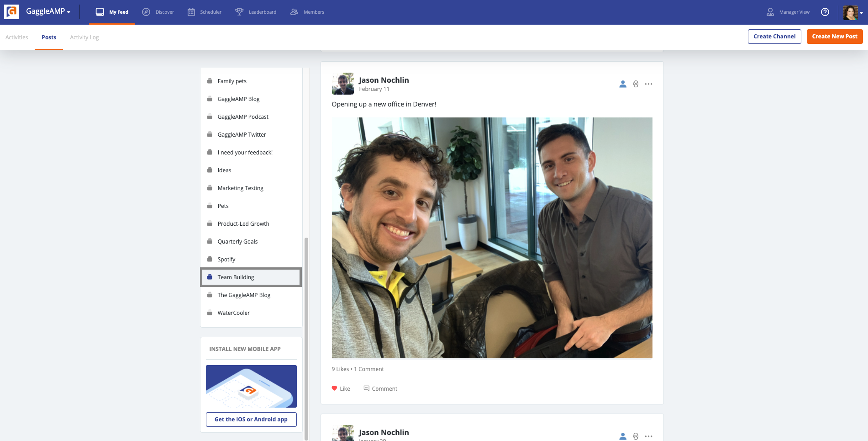View the Leaderboard
Viewport: 868px width, 441px height.
pyautogui.click(x=256, y=12)
